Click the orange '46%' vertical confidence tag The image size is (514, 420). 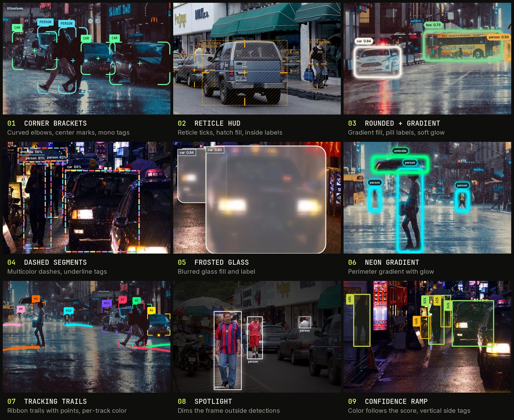coord(416,321)
